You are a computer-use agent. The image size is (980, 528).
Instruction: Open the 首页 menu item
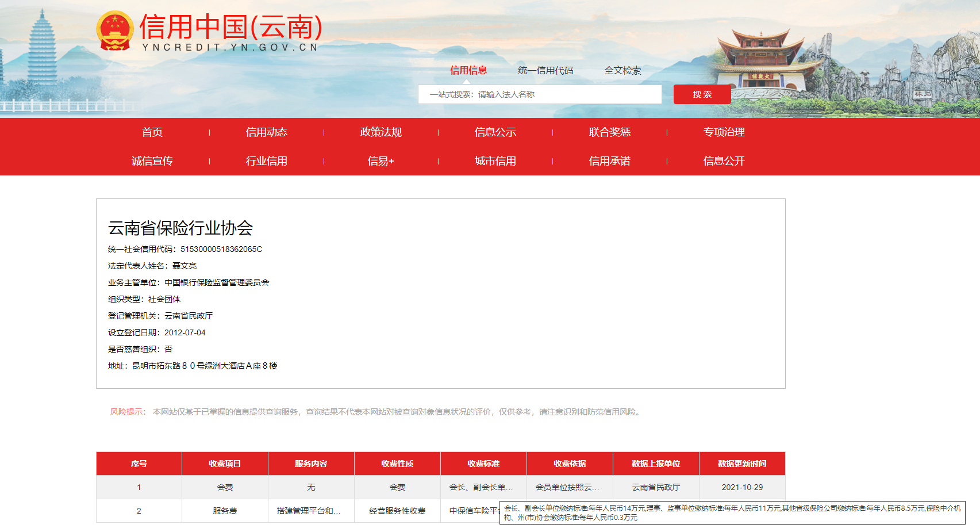[x=152, y=132]
